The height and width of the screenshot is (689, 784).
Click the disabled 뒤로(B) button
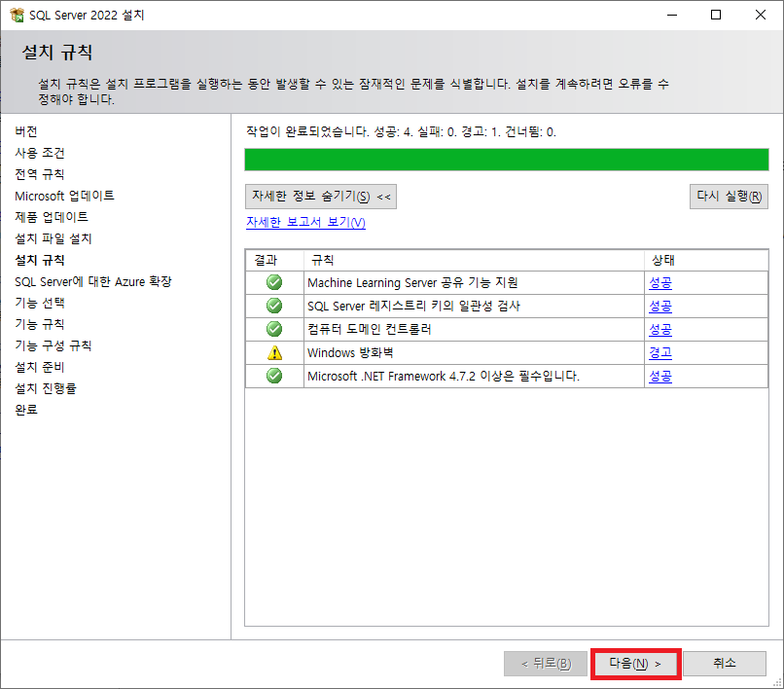pos(546,664)
